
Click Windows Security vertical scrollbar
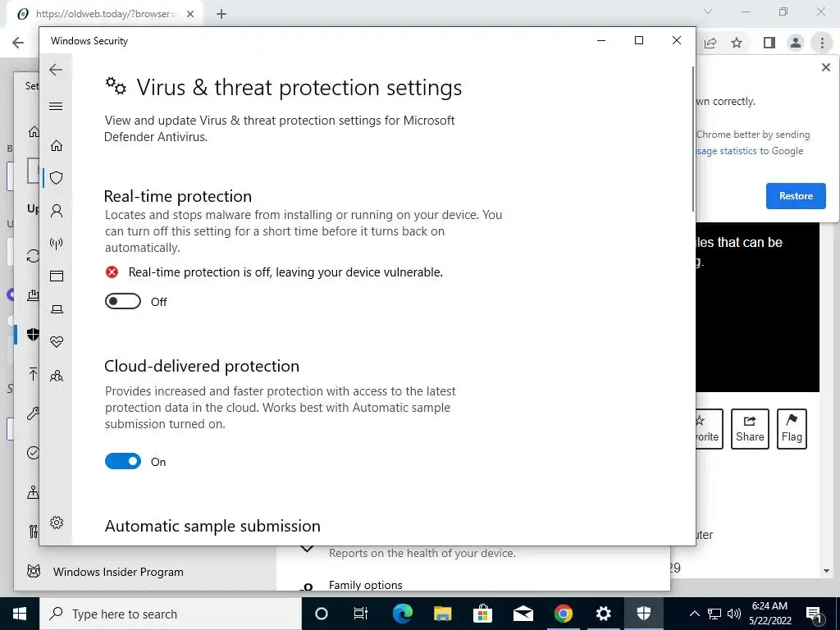692,139
